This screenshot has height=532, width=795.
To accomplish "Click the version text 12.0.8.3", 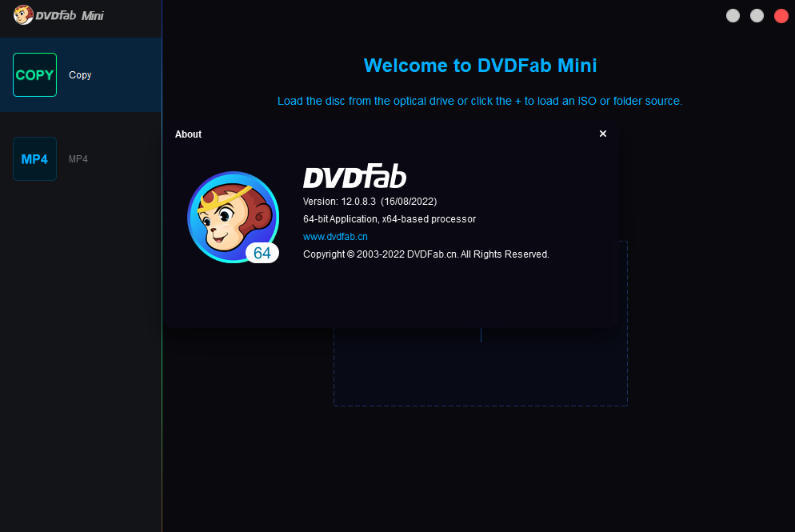I will coord(370,202).
